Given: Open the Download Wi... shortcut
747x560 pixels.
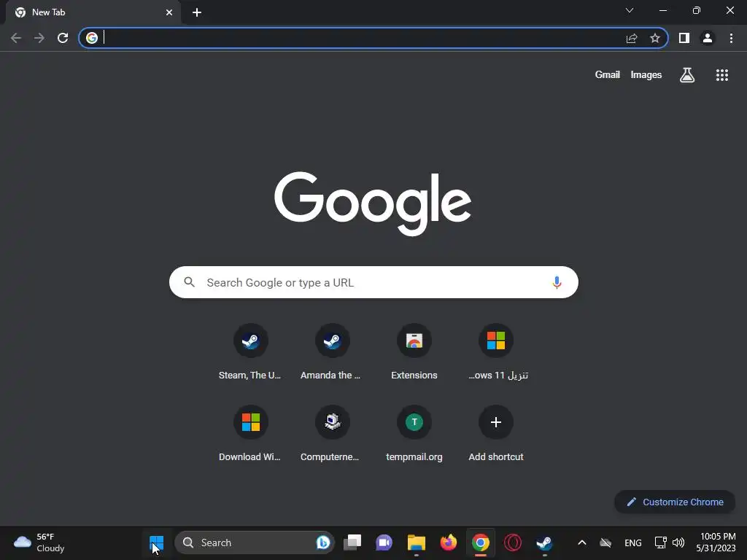Looking at the screenshot, I should (x=250, y=435).
